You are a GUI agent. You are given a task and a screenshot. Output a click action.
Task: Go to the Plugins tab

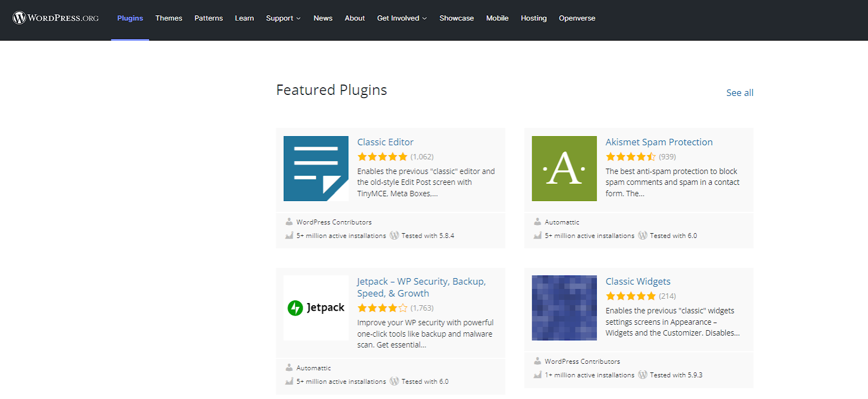tap(130, 18)
